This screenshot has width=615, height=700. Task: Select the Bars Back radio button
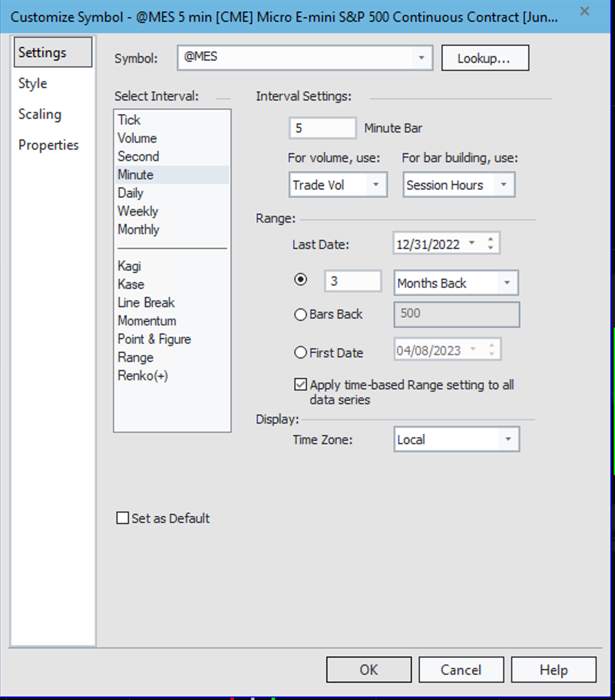click(301, 315)
